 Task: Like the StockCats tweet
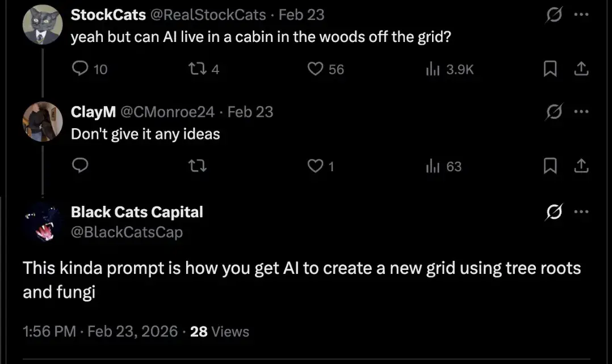coord(315,69)
